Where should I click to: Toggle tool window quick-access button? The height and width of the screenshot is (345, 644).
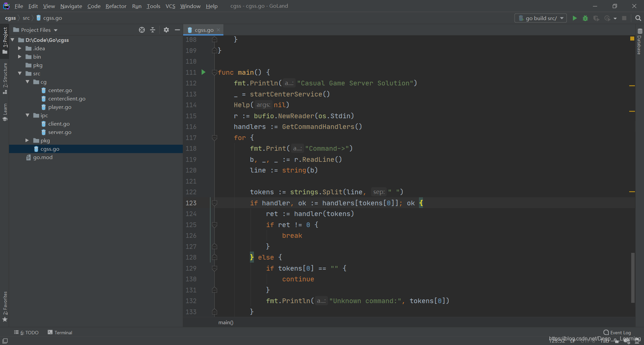[5, 341]
